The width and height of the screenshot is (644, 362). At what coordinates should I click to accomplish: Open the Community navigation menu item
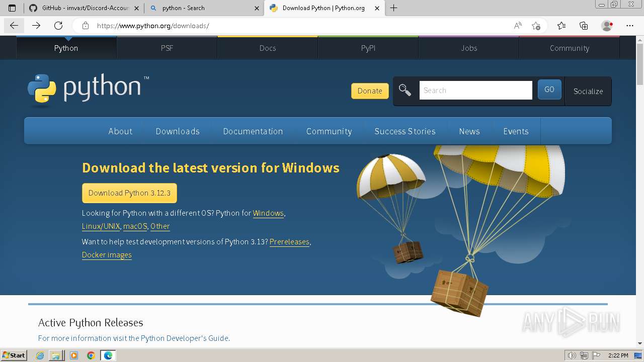(x=329, y=131)
